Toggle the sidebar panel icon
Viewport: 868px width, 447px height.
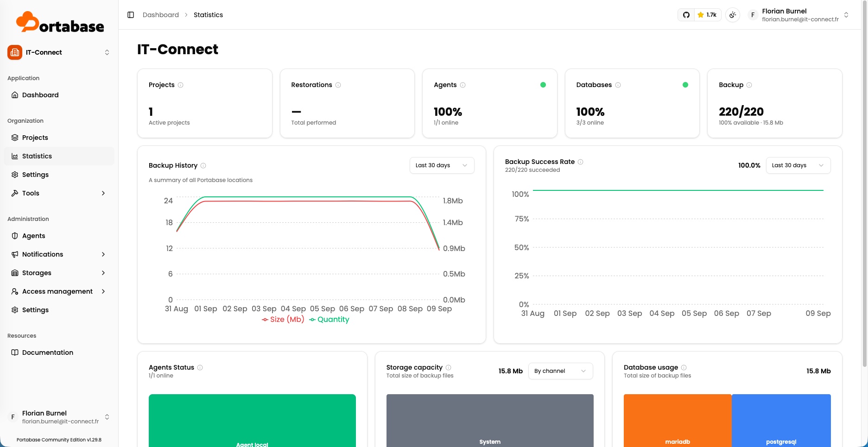pyautogui.click(x=131, y=15)
